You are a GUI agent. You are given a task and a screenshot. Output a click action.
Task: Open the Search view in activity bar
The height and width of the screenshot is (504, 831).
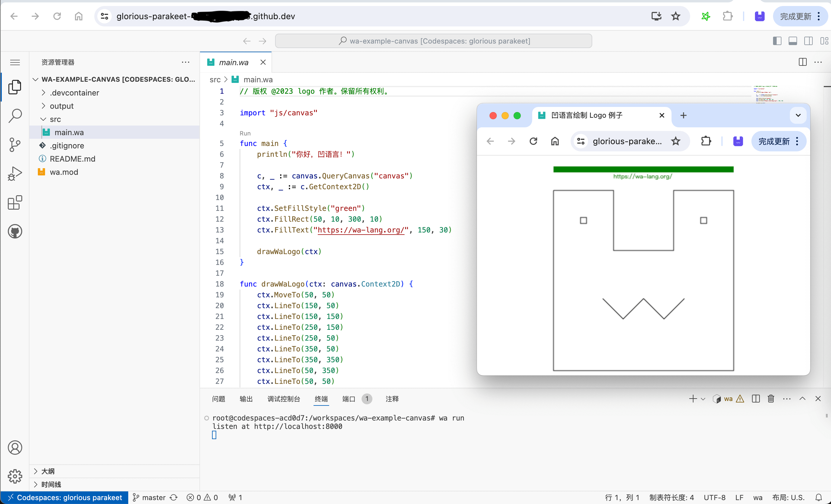coord(15,116)
